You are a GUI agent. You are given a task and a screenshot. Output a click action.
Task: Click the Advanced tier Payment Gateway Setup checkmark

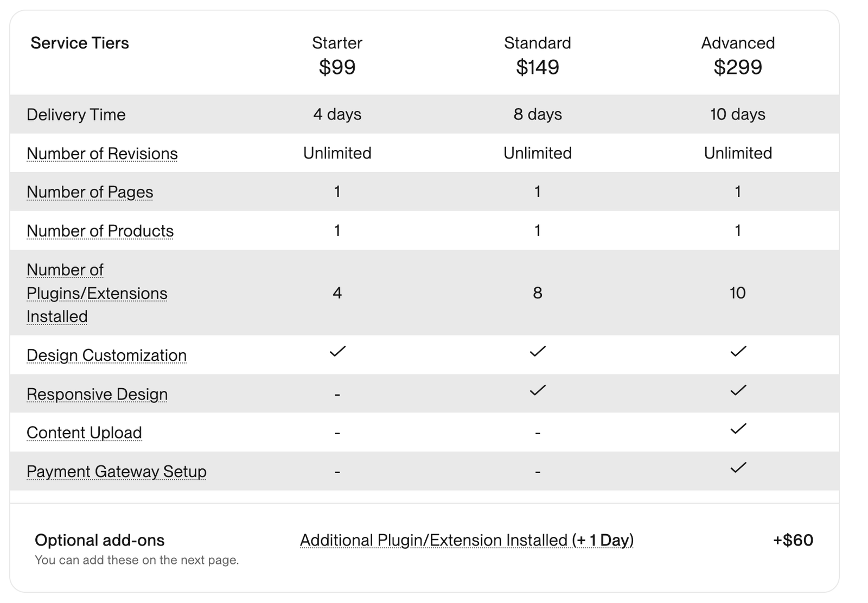[738, 468]
